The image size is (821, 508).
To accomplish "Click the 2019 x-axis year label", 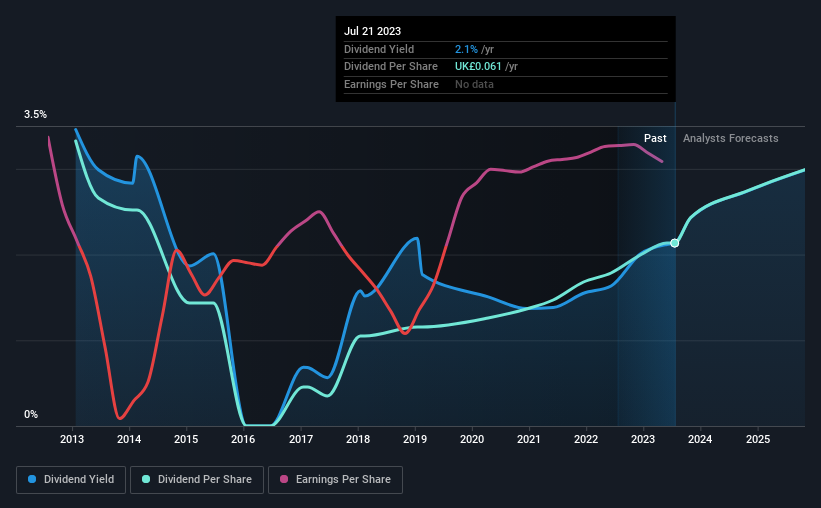I will 415,439.
